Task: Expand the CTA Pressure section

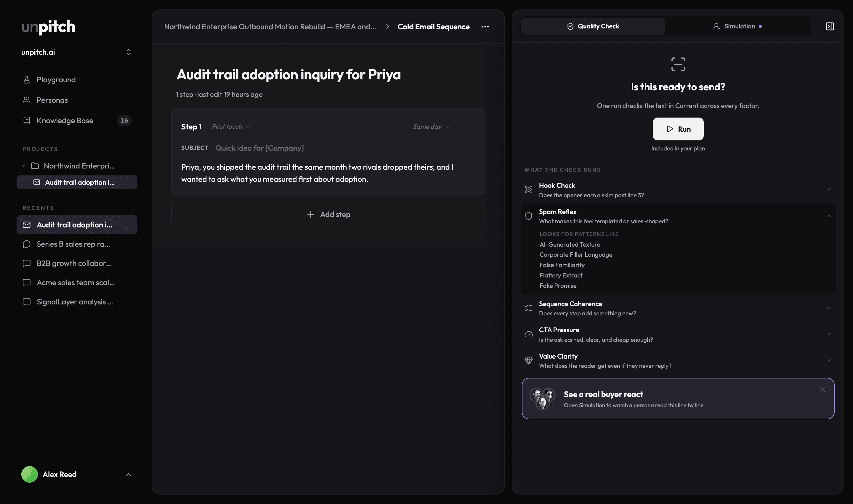Action: [x=828, y=335]
